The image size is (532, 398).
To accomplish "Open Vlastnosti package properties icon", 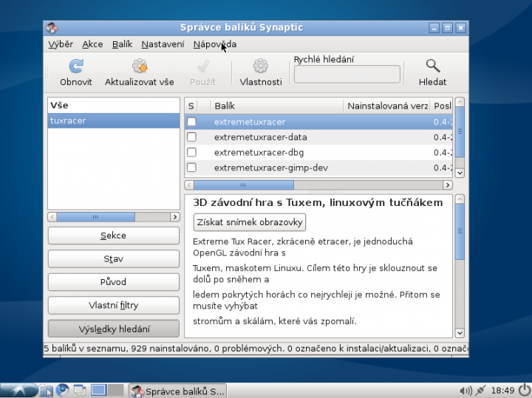I will (x=261, y=66).
